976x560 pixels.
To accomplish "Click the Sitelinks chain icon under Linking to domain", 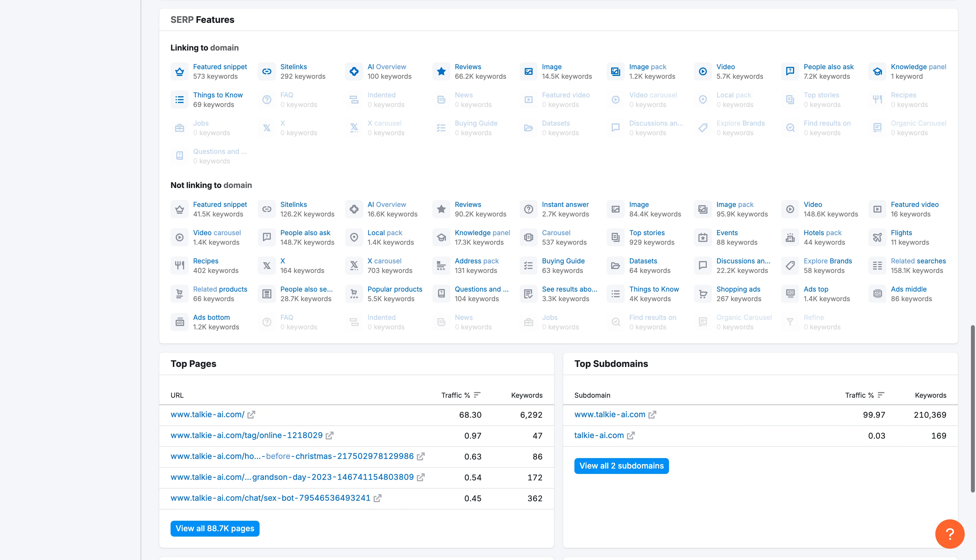I will pyautogui.click(x=267, y=71).
